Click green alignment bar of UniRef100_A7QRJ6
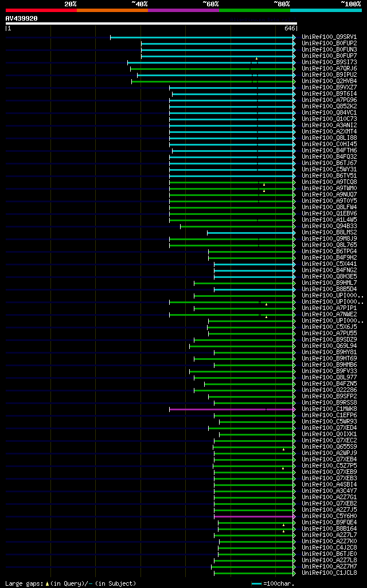The width and height of the screenshot is (367, 588). (x=212, y=69)
